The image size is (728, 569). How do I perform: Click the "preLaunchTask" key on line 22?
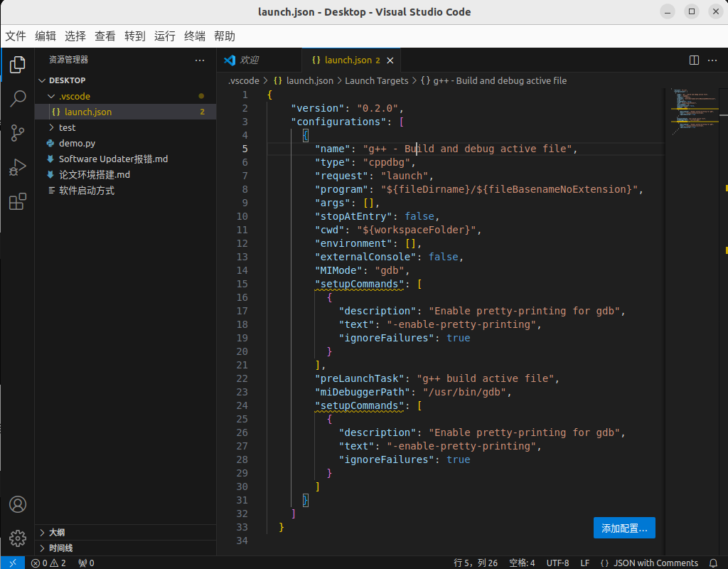[359, 378]
